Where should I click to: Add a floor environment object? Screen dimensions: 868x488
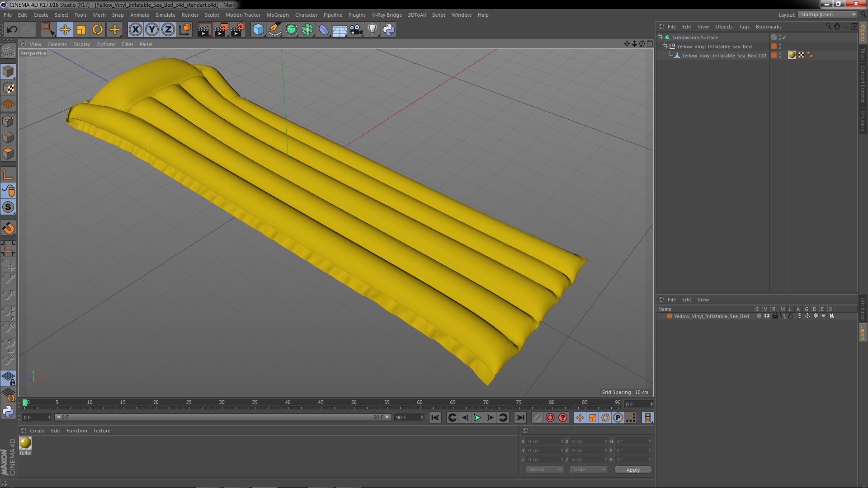340,30
